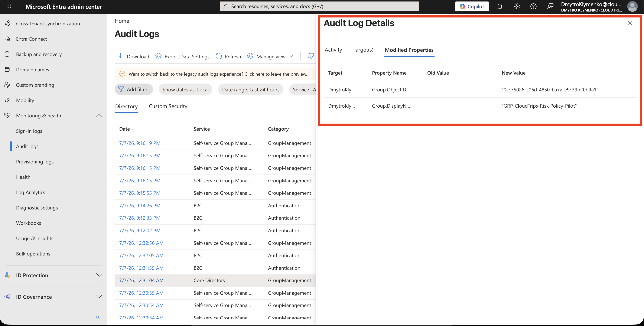Click the Entra Connect cloud icon
The height and width of the screenshot is (326, 644).
[x=7, y=39]
